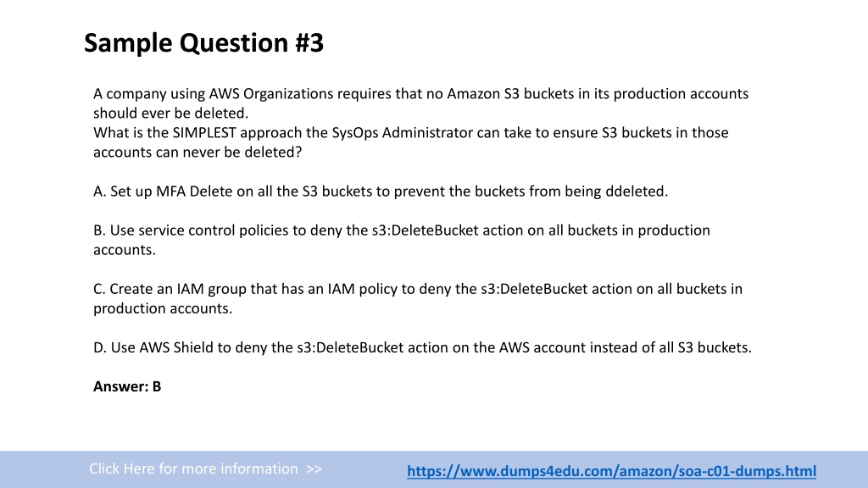Click the misspelled word 'ddeleted' in option A
This screenshot has height=488, width=868.
(x=637, y=191)
